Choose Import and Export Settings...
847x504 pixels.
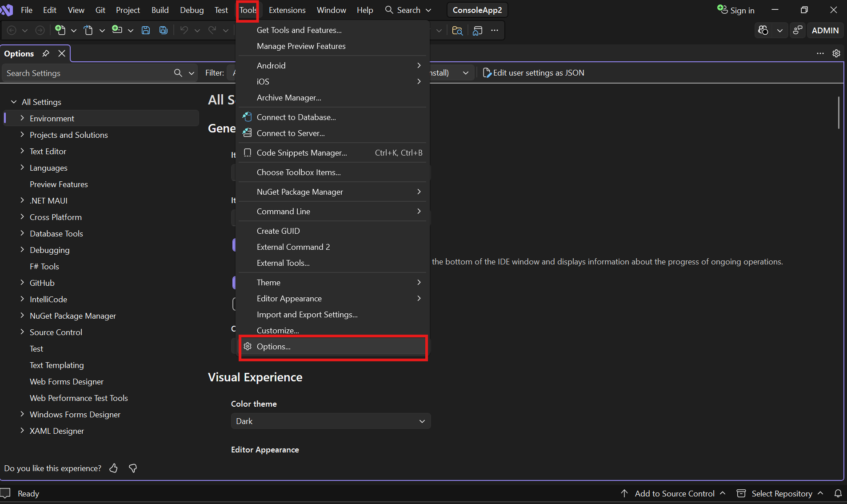click(x=332, y=315)
